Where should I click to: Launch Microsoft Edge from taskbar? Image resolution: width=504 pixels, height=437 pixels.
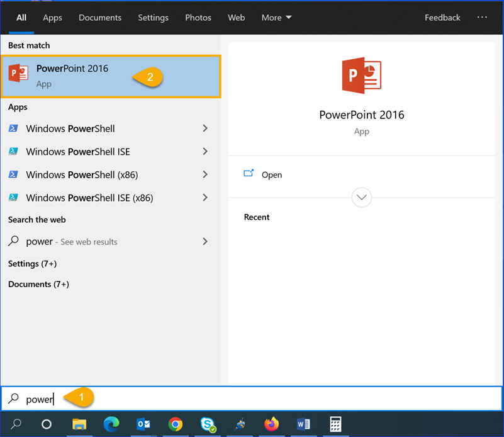(x=111, y=424)
